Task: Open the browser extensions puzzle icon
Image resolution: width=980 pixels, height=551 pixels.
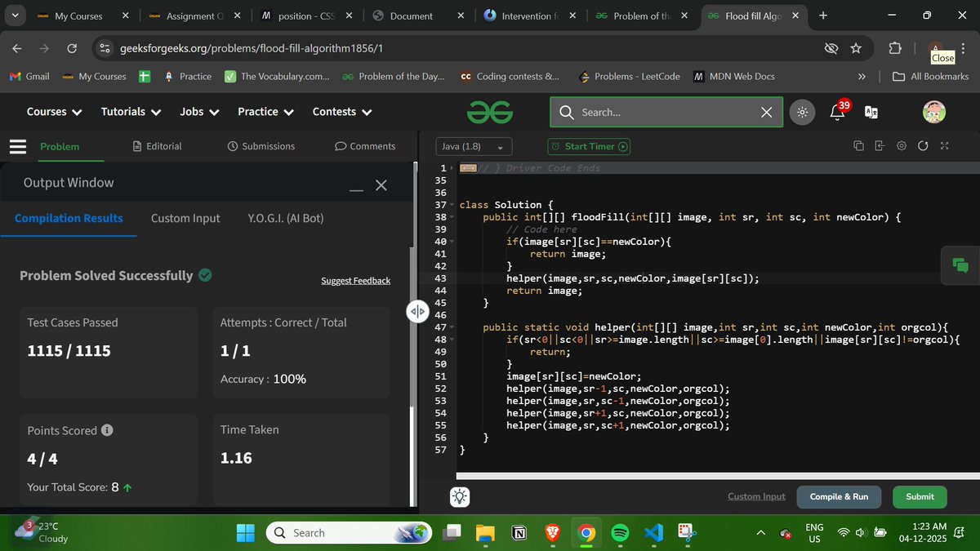Action: pos(894,49)
